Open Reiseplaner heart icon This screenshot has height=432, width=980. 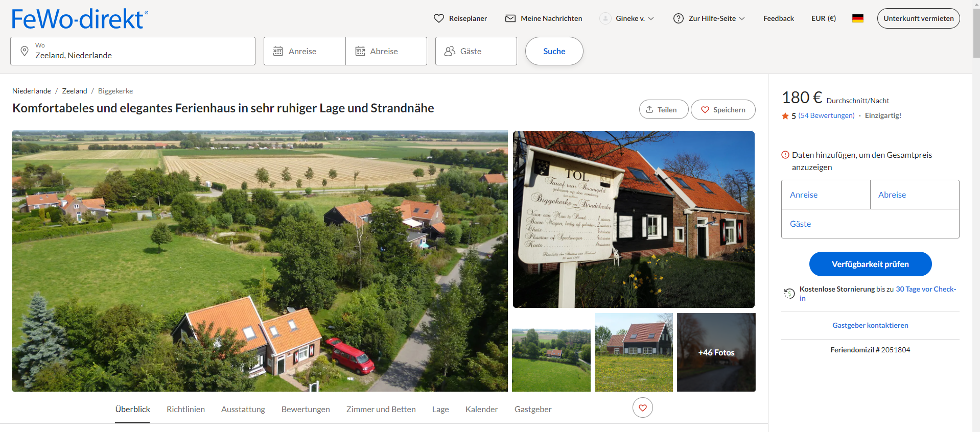pos(438,18)
